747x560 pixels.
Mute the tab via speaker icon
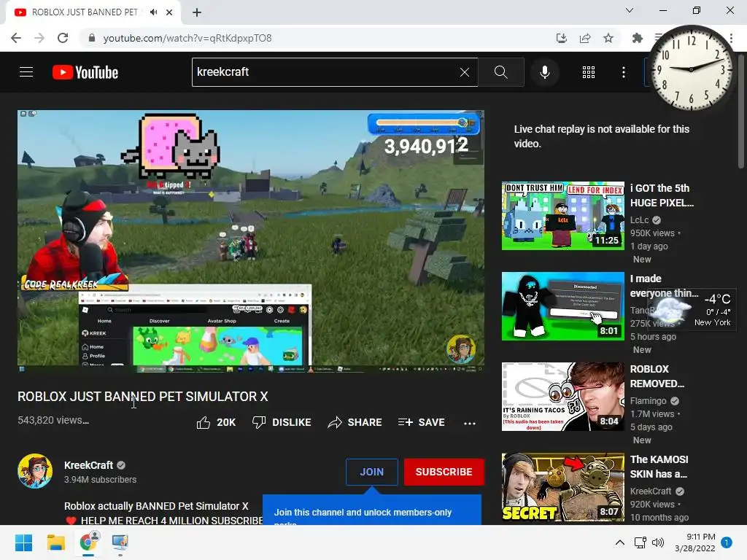pos(153,12)
